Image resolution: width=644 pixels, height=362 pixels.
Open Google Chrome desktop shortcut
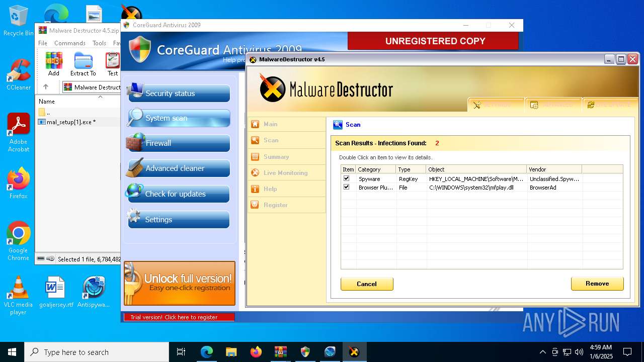click(19, 241)
